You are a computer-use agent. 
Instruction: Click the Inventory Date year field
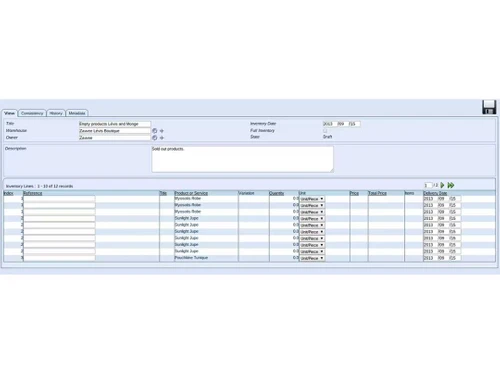pos(329,124)
